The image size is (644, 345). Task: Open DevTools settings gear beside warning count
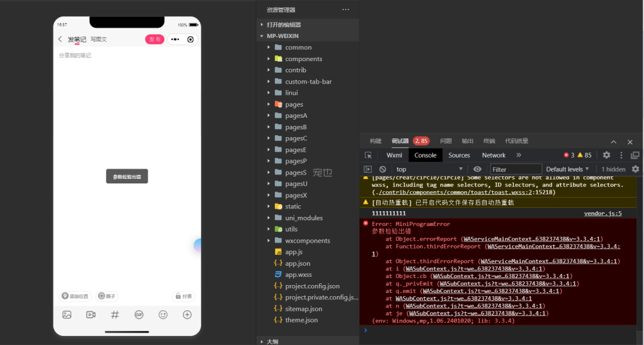point(606,155)
